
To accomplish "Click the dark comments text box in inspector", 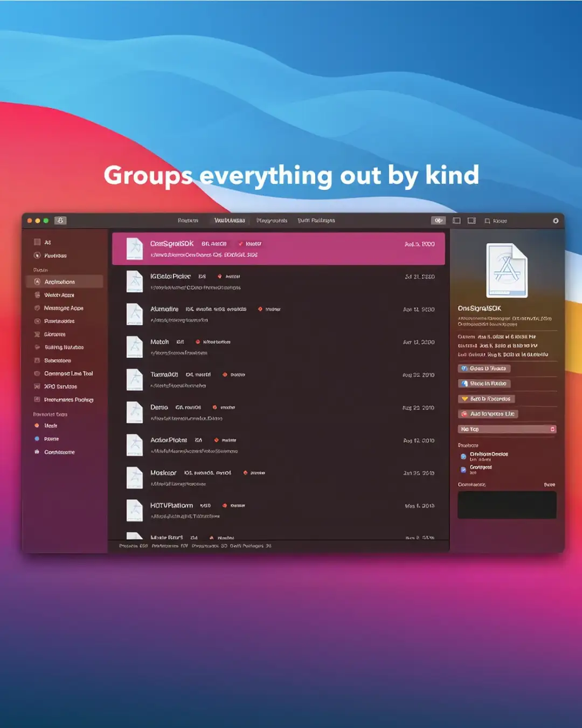I will pyautogui.click(x=507, y=505).
